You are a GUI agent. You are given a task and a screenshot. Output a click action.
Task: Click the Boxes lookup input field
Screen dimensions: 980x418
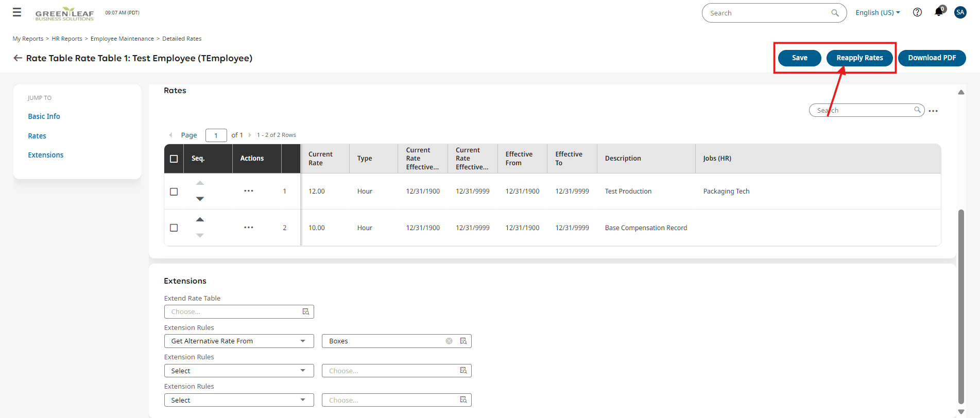point(397,341)
